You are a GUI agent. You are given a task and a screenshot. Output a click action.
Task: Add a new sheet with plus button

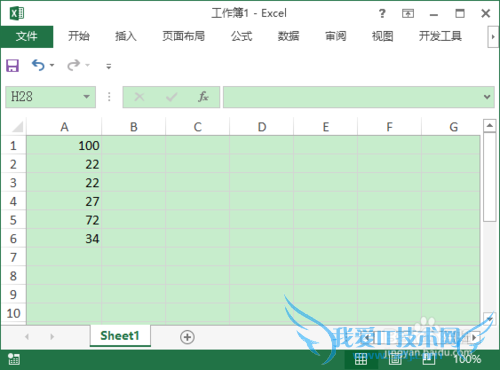[x=187, y=337]
